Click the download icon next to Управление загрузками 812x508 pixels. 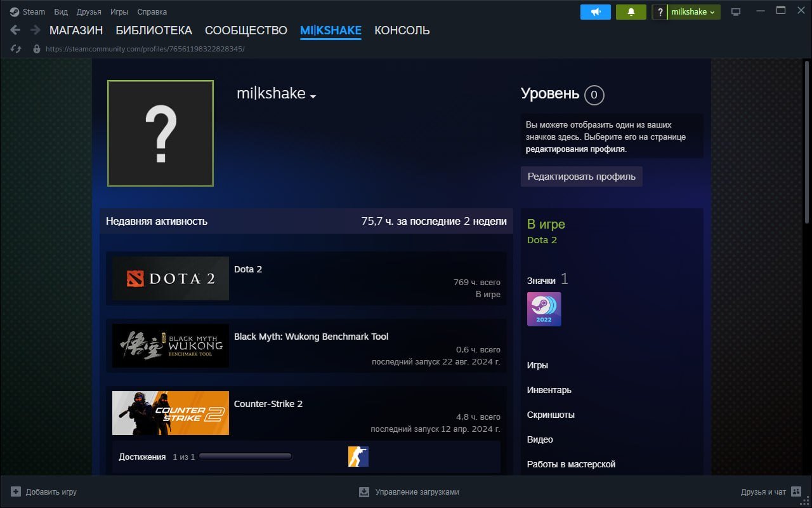click(364, 491)
